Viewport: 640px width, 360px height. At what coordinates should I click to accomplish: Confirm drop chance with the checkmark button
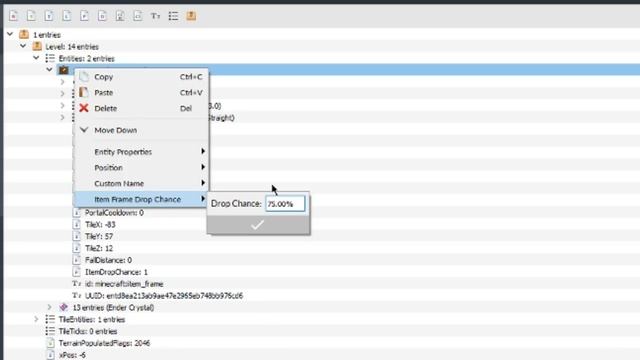(x=258, y=224)
